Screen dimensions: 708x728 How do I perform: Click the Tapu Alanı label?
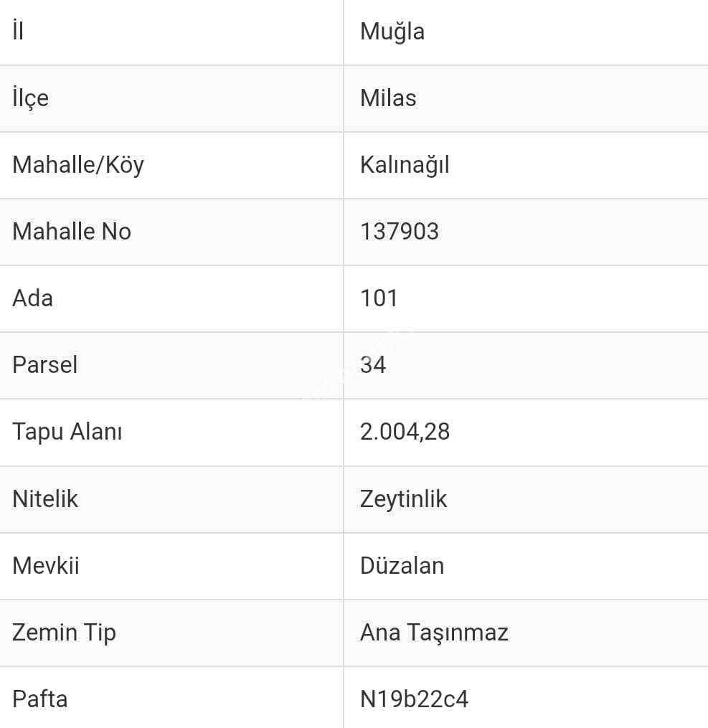tap(67, 432)
